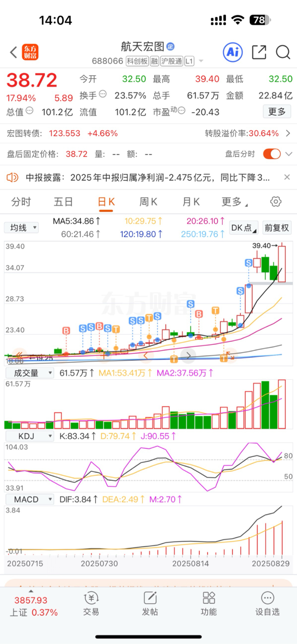Image resolution: width=297 pixels, height=644 pixels.
Task: Tap the info icon beside 总值
Action: click(x=29, y=111)
